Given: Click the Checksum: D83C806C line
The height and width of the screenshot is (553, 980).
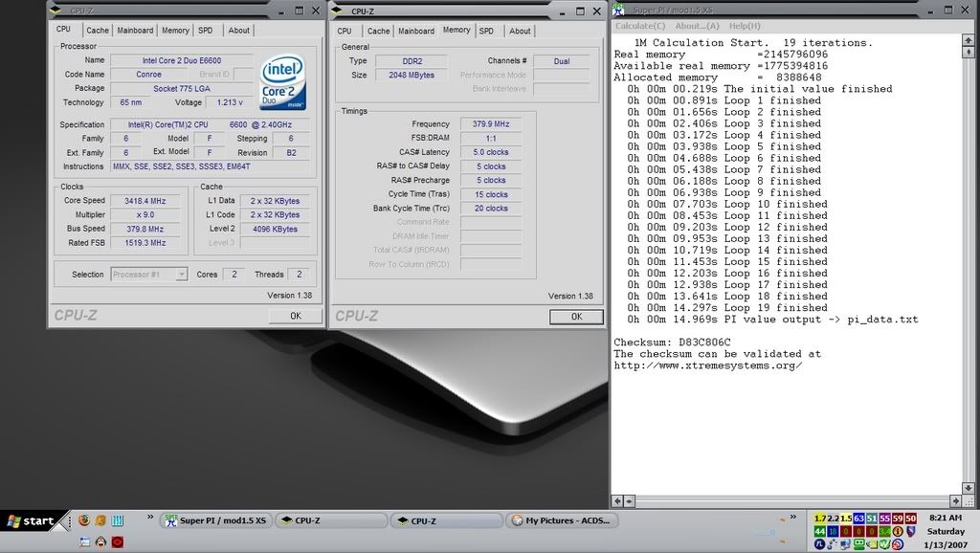Looking at the screenshot, I should (672, 342).
